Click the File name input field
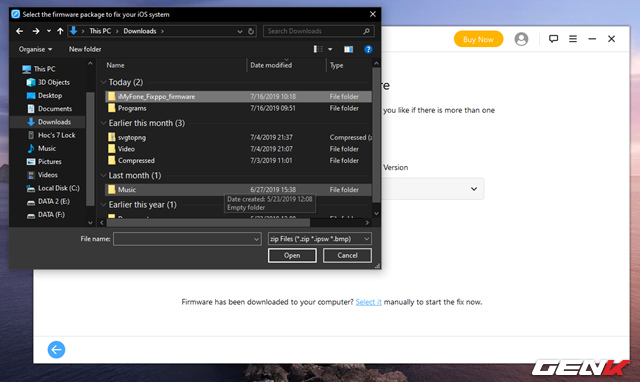The image size is (640, 382). (x=187, y=239)
